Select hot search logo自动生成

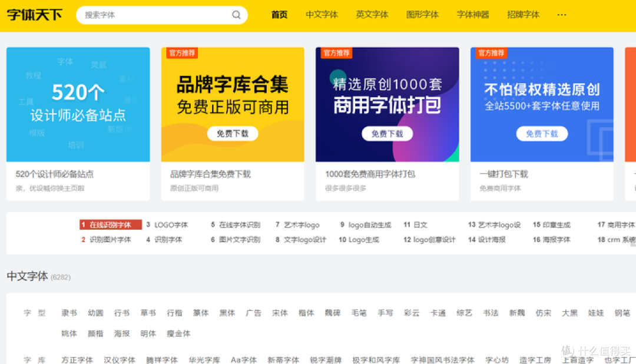369,225
